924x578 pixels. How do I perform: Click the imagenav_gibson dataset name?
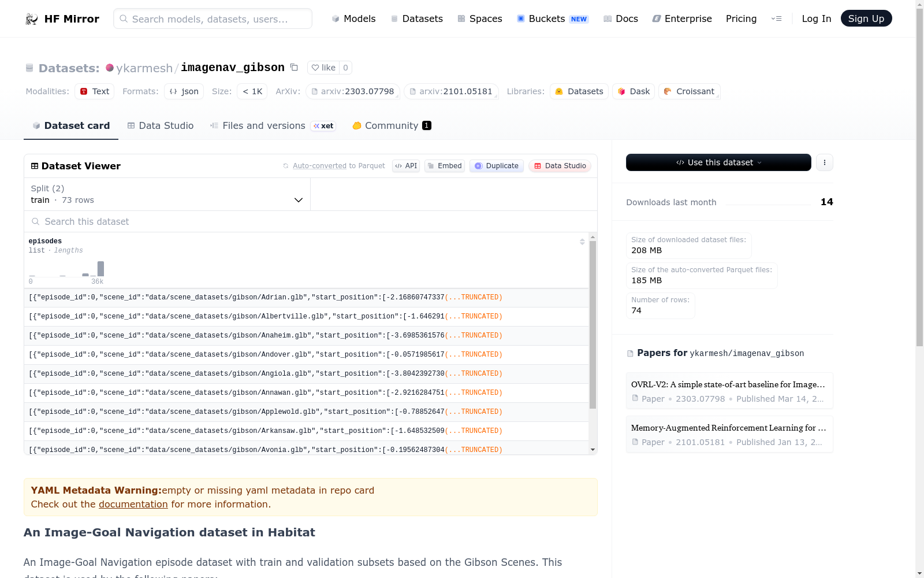tap(233, 68)
